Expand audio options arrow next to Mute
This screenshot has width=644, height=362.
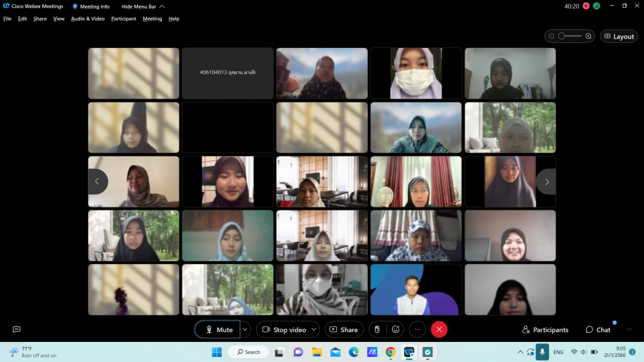pos(245,329)
